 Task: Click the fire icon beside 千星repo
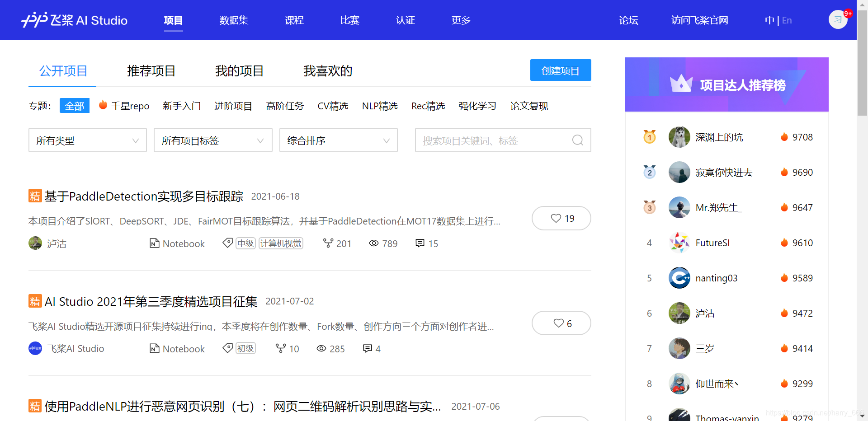point(103,105)
